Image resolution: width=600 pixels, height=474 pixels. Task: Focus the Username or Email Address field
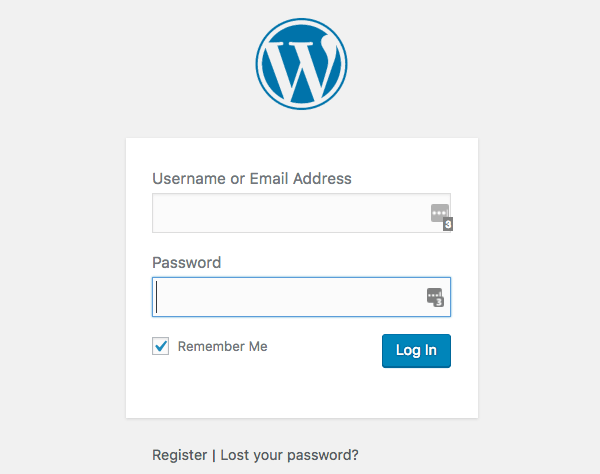(x=290, y=213)
